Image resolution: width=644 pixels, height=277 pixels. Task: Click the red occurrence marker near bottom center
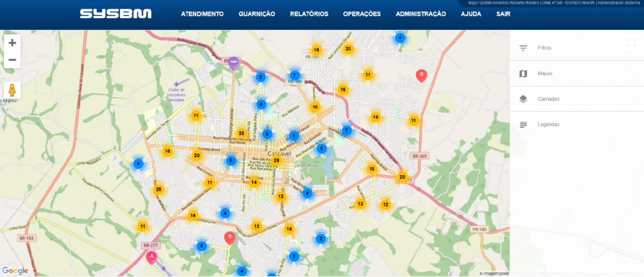pyautogui.click(x=230, y=237)
